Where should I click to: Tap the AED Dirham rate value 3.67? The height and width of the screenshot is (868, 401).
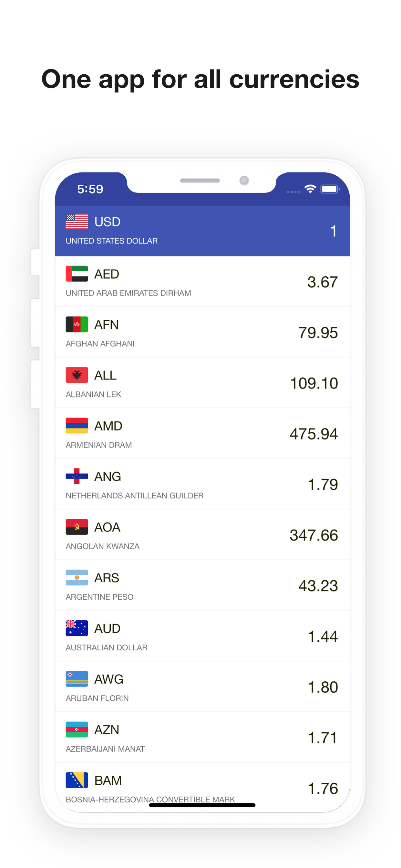tap(322, 282)
